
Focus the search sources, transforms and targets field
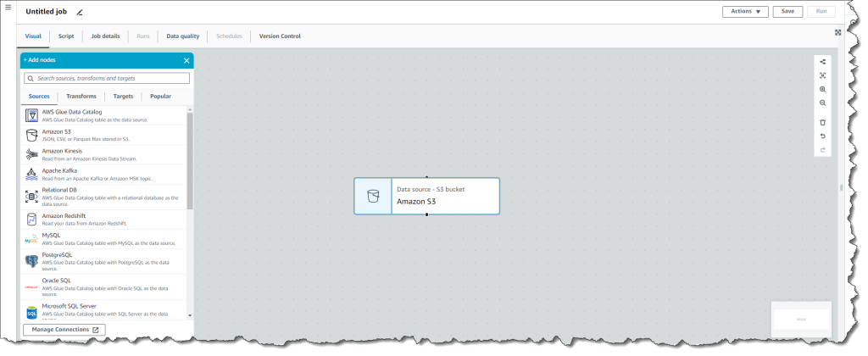click(107, 79)
